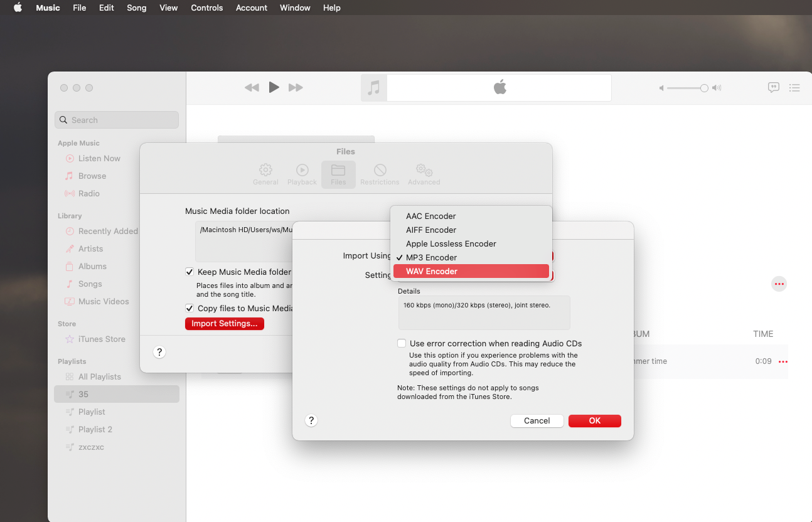This screenshot has width=812, height=522.
Task: Click the Music Media folder path field
Action: pyautogui.click(x=244, y=241)
